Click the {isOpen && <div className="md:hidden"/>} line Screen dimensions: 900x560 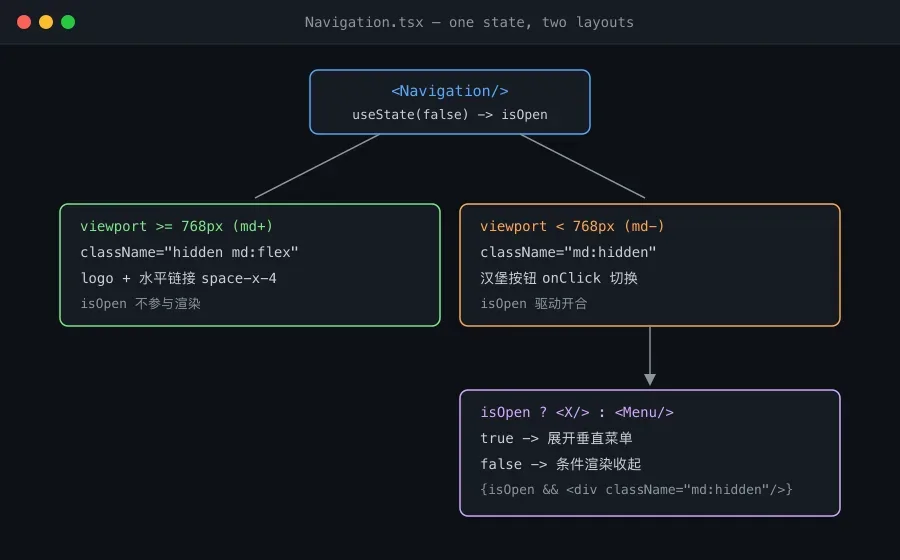click(636, 489)
